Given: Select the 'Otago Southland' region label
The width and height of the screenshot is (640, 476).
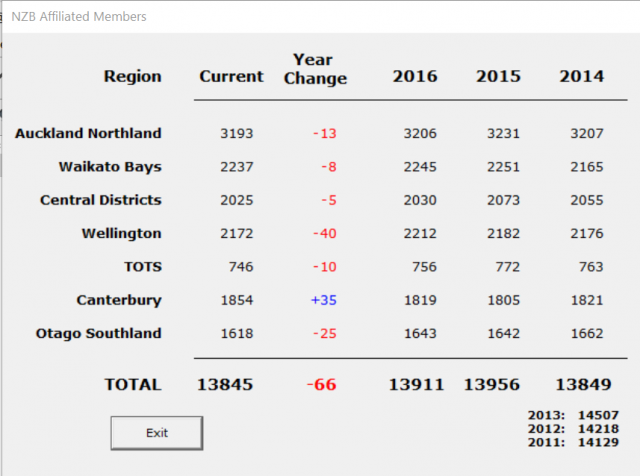Looking at the screenshot, I should pyautogui.click(x=99, y=334).
